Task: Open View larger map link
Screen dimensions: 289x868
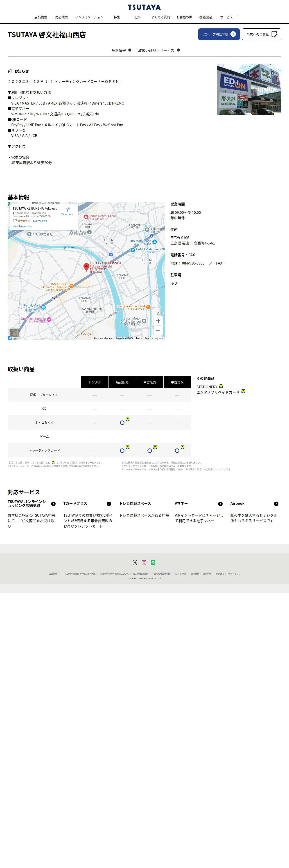Action: pos(22,226)
